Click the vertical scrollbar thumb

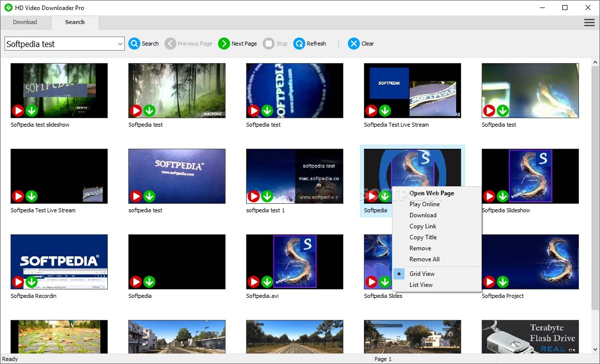(595, 187)
